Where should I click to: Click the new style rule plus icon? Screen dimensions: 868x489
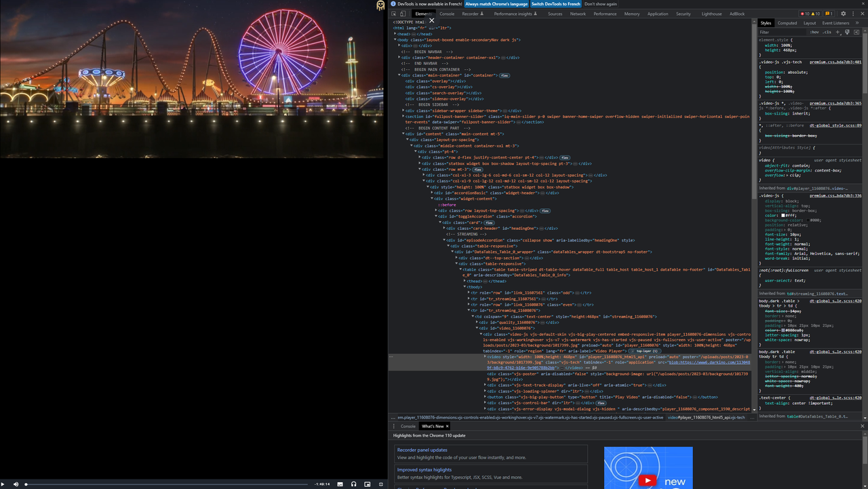(837, 32)
